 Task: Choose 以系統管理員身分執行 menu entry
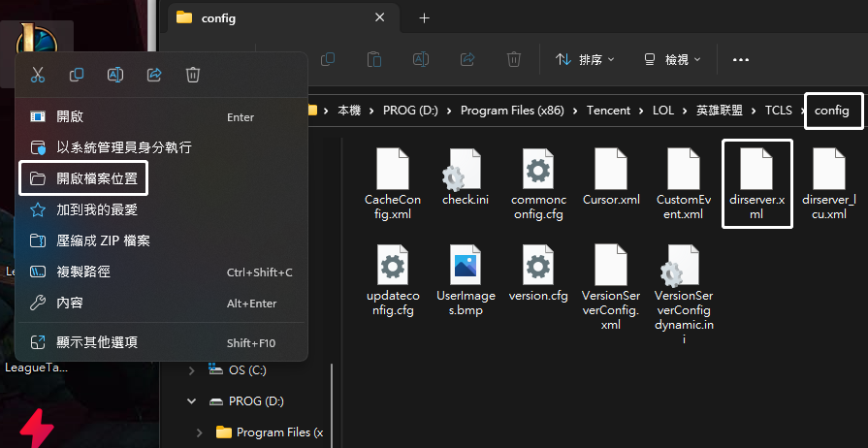point(123,147)
